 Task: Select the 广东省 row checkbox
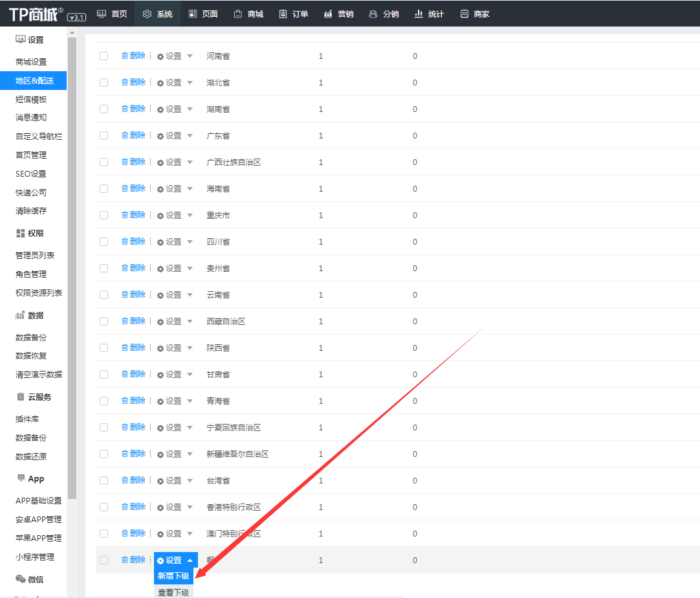104,136
